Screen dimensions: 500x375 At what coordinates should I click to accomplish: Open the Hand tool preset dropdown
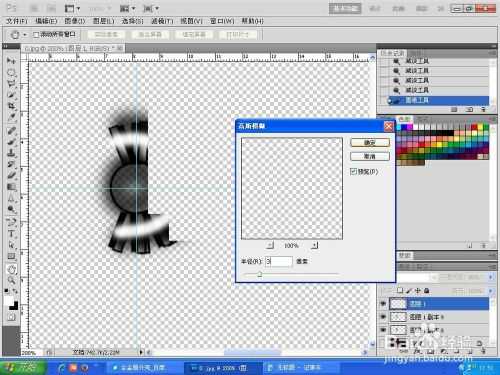[x=25, y=35]
